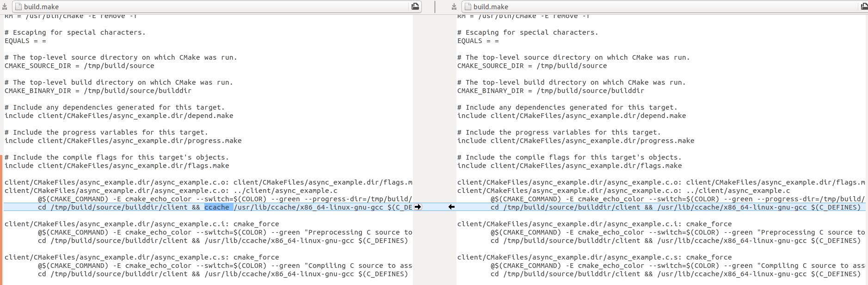
Task: Click the left pane EQUALS assignment line
Action: (25, 41)
